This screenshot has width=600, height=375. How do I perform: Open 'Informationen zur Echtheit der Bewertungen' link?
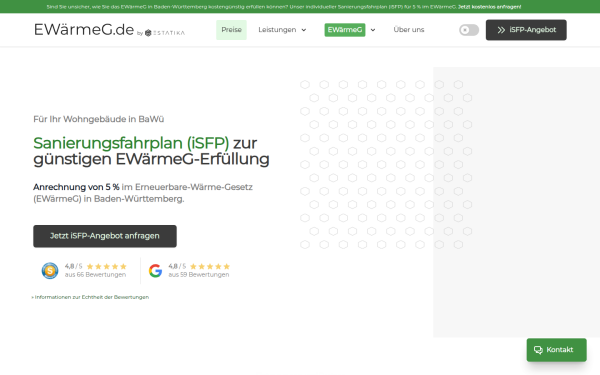(x=90, y=297)
